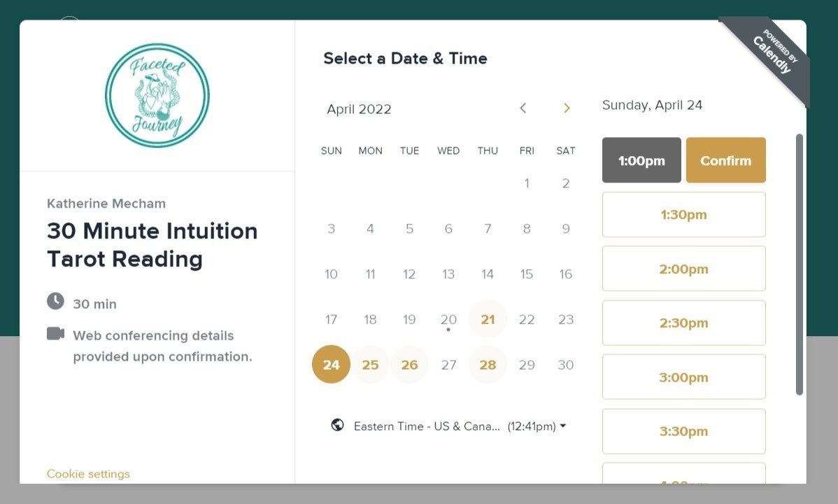Click the Faceted Journey logo
Image resolution: width=838 pixels, height=504 pixels.
(157, 96)
